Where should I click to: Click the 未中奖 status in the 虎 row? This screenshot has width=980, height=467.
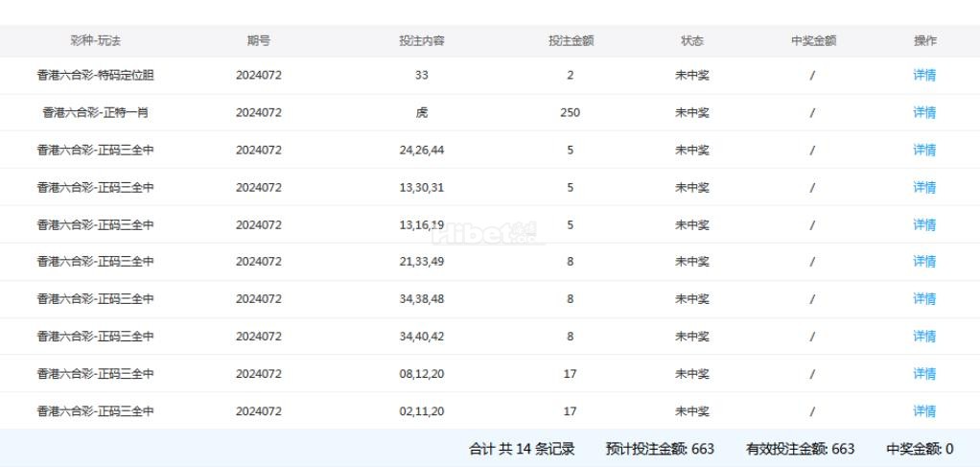pos(692,112)
